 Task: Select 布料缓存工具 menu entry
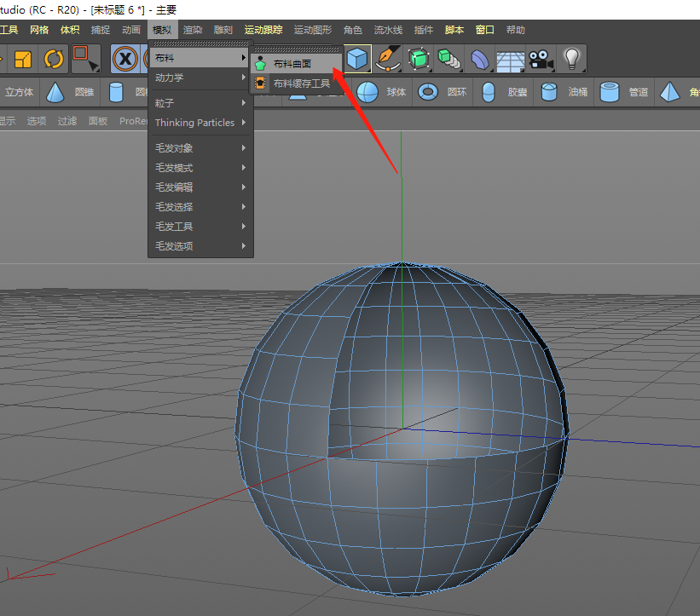301,83
